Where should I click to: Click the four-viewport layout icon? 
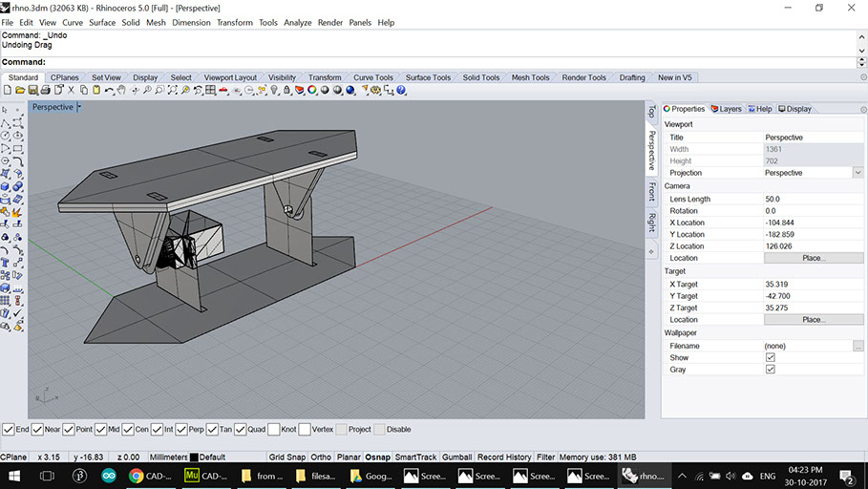point(210,90)
